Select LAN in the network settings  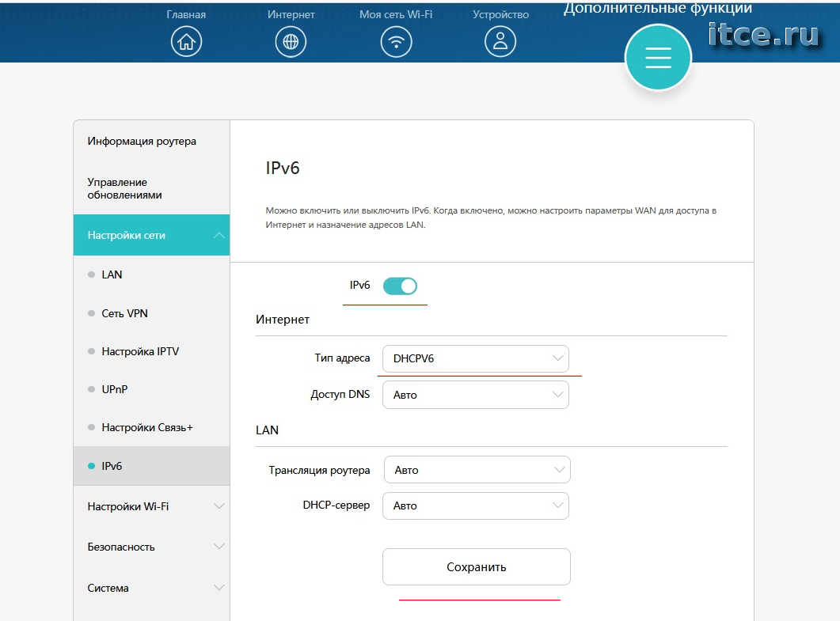(x=112, y=275)
